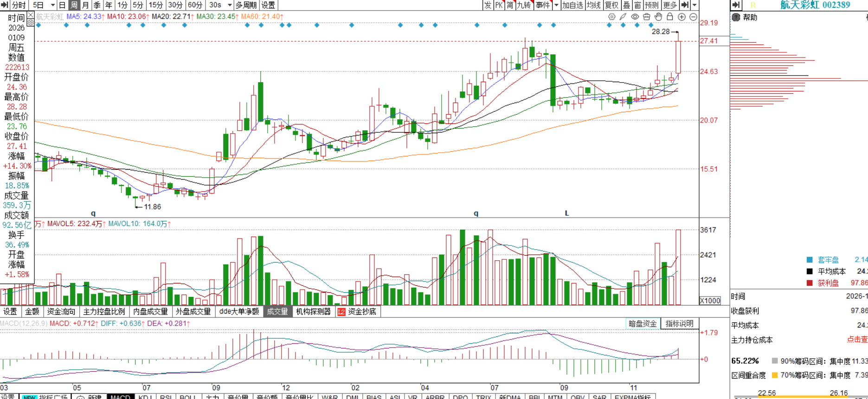The width and height of the screenshot is (868, 399).
Task: Expand the dropdown at toolbar far right
Action: click(x=694, y=5)
